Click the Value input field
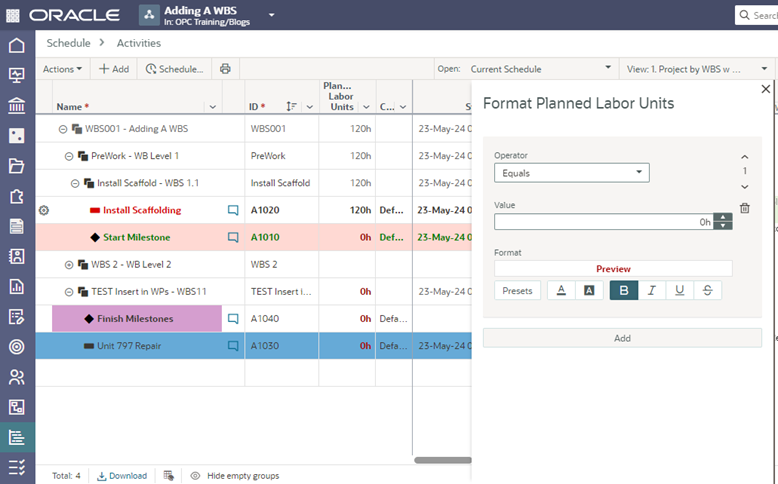The image size is (778, 484). point(602,222)
